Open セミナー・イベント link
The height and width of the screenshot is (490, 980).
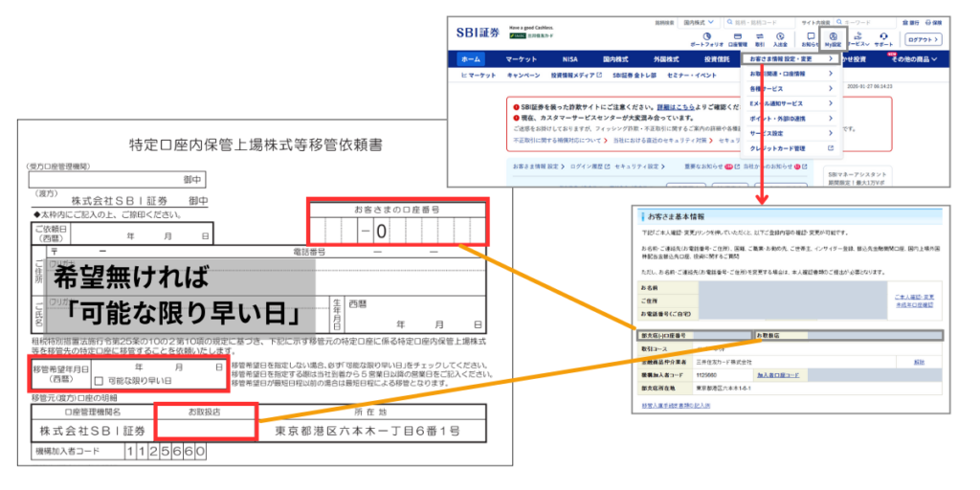tap(691, 75)
